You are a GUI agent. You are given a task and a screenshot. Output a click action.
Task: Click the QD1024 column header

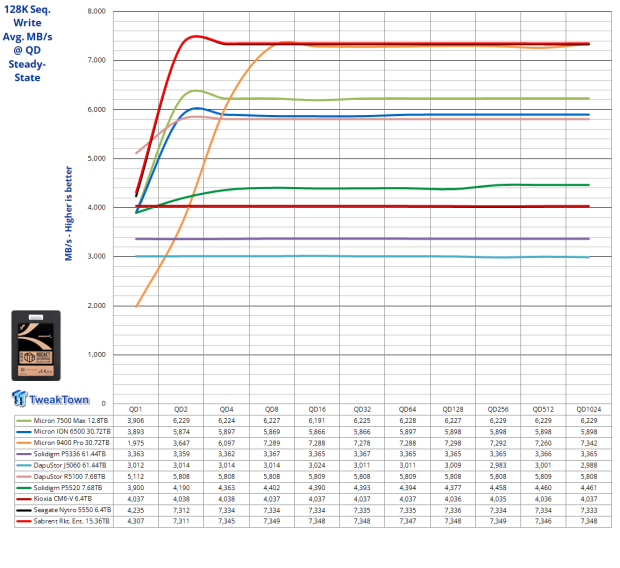point(589,409)
